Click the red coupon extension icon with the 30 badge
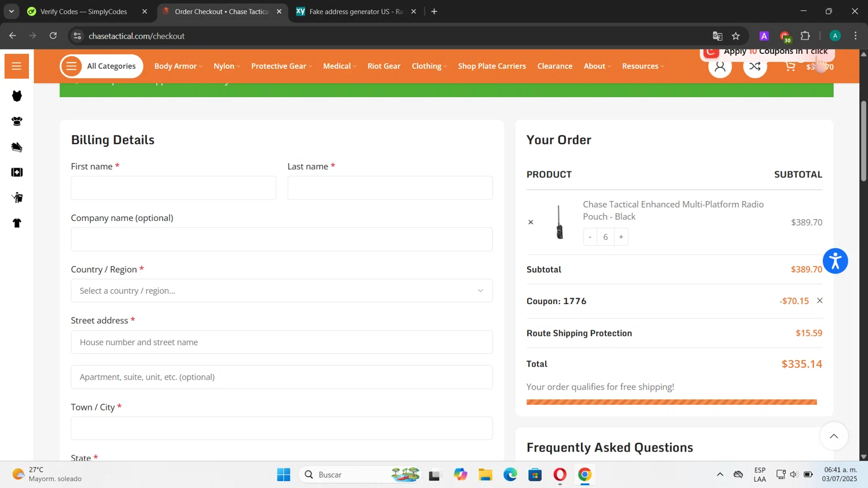Image resolution: width=868 pixels, height=488 pixels. pos(785,36)
